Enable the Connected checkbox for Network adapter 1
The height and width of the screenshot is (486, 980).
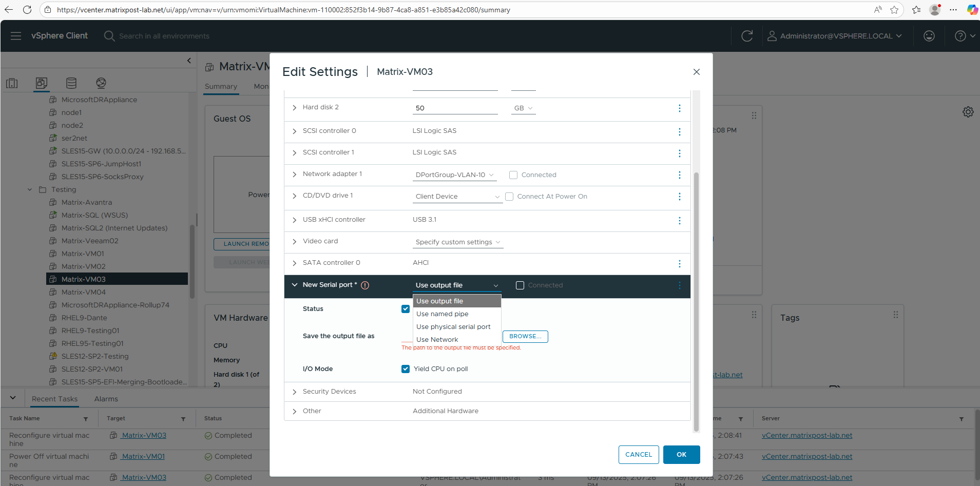(x=513, y=175)
